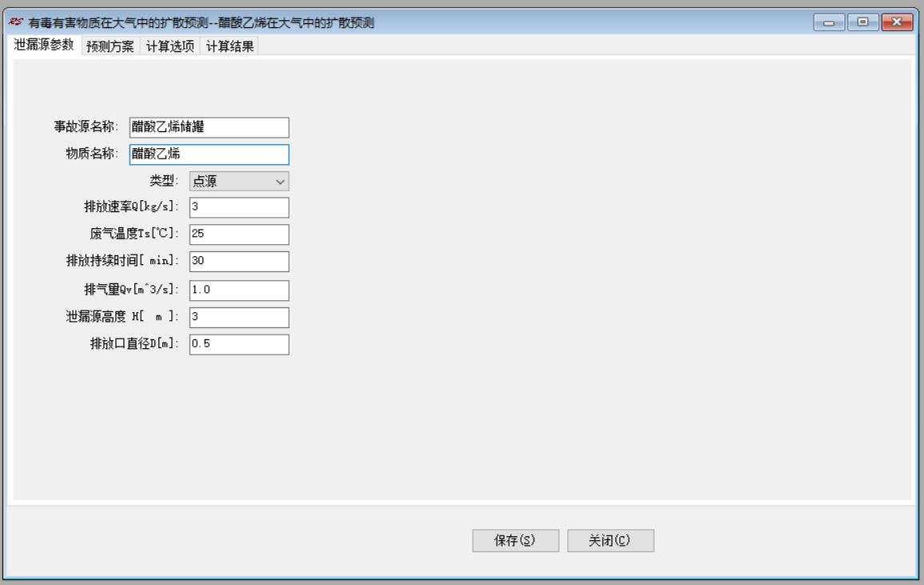The height and width of the screenshot is (585, 924).
Task: Click the 保存(S) button
Action: [x=516, y=540]
